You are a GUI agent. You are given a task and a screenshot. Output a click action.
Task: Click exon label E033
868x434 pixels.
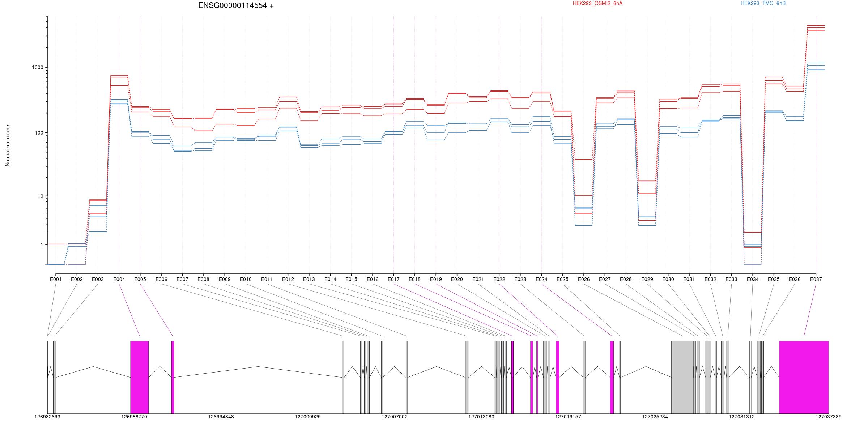731,279
